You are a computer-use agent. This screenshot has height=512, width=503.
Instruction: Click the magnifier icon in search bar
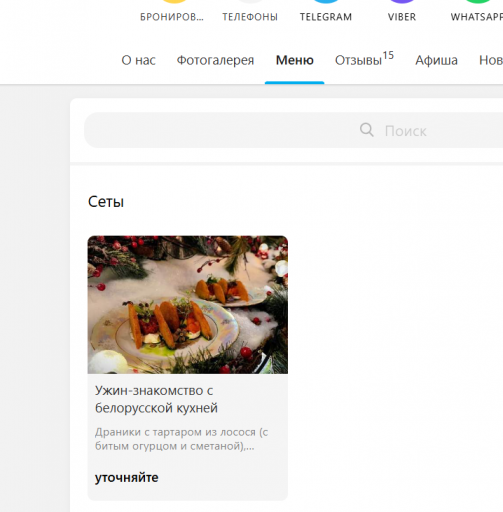[x=367, y=130]
